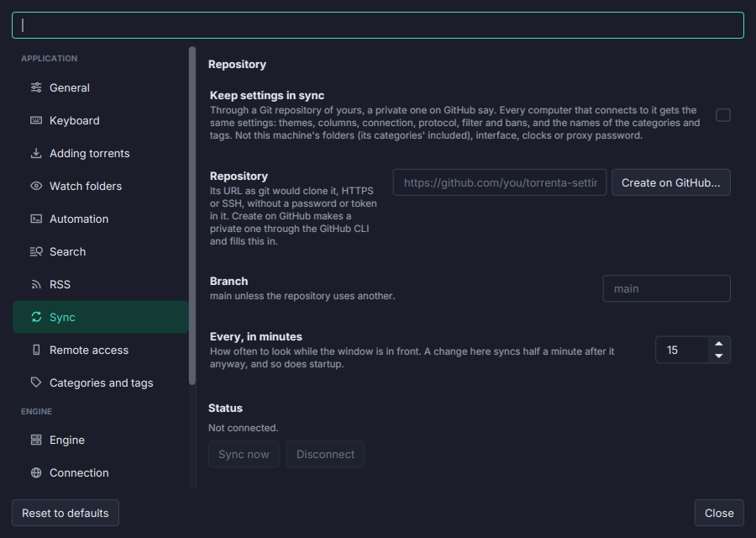The width and height of the screenshot is (756, 538).
Task: Click the General sliders icon
Action: point(36,87)
